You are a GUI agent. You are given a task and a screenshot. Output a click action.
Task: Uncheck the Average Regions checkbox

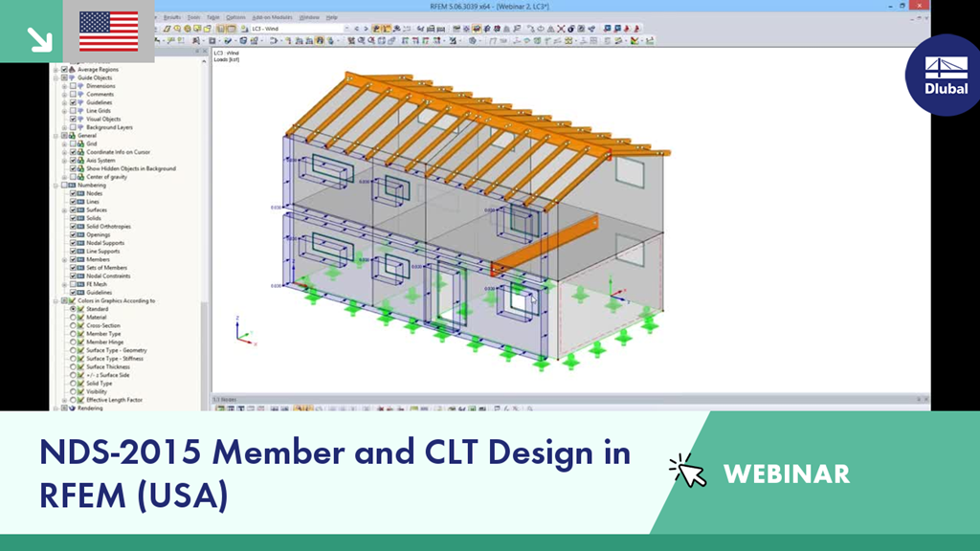tap(64, 69)
